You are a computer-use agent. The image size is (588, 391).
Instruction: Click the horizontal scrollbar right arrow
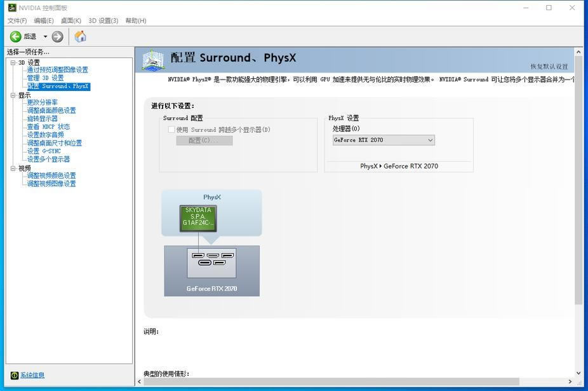pyautogui.click(x=570, y=381)
